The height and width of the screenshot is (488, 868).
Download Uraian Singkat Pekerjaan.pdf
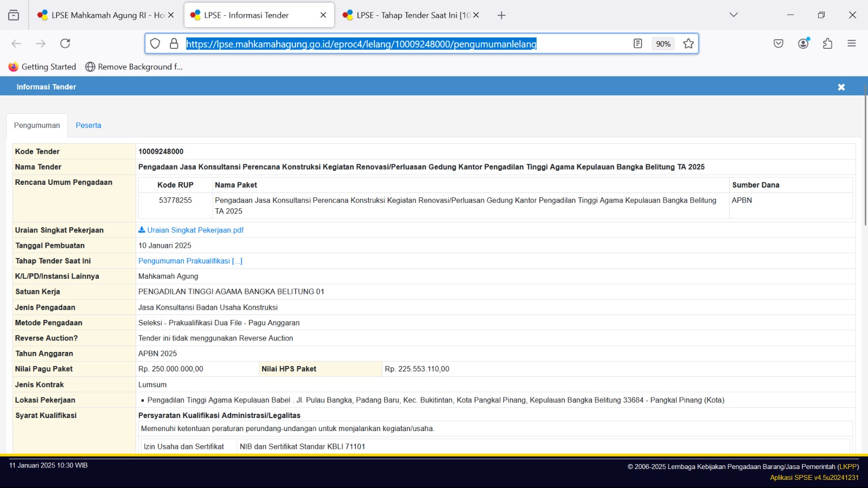pos(191,230)
